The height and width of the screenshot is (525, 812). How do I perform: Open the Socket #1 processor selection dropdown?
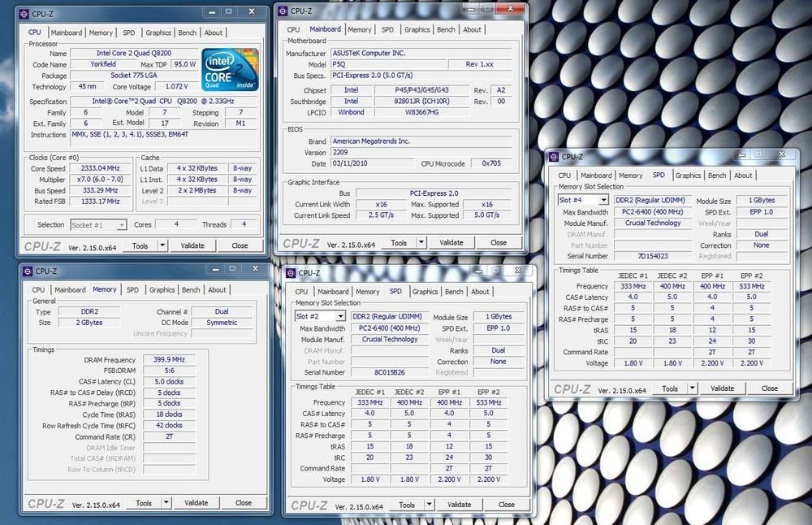tap(121, 225)
